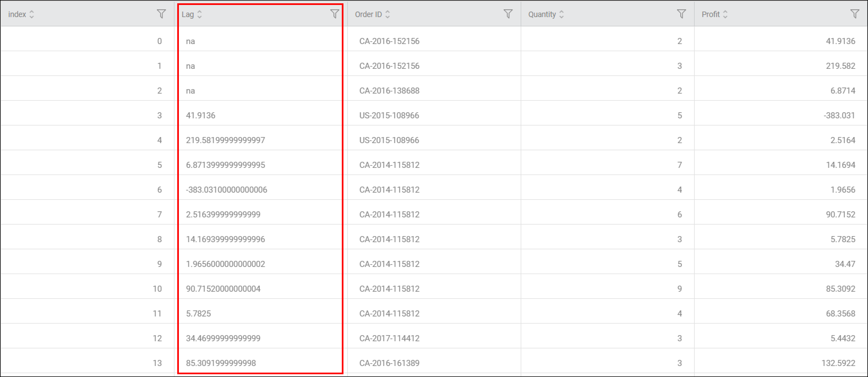The height and width of the screenshot is (377, 868).
Task: Select Order ID US-2015-108966 in row 3
Action: pyautogui.click(x=389, y=115)
